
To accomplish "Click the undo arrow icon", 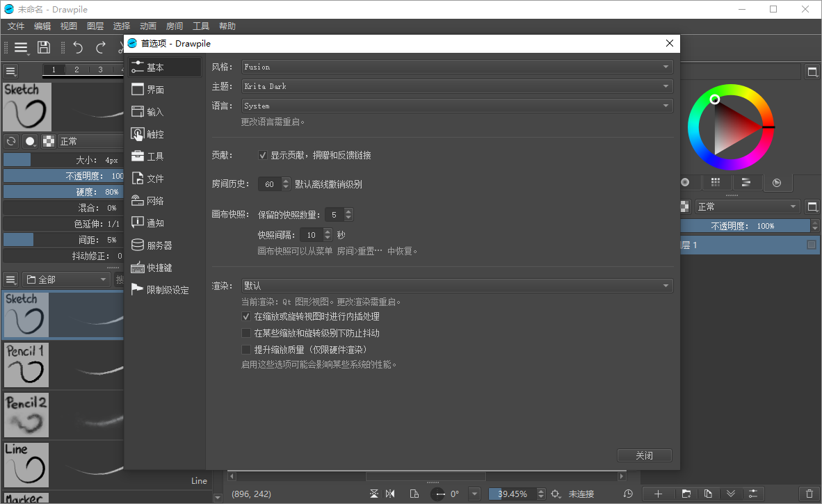I will coord(78,48).
